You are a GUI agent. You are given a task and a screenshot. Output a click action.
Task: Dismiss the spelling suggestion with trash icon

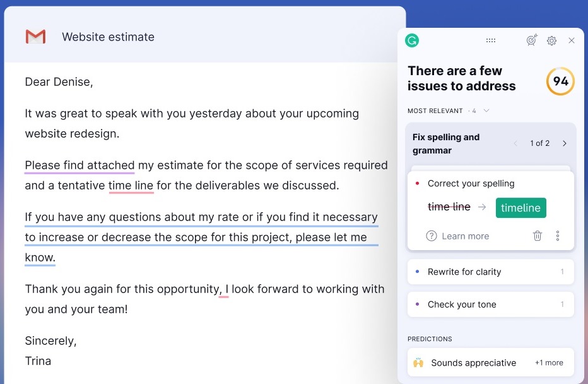click(538, 236)
